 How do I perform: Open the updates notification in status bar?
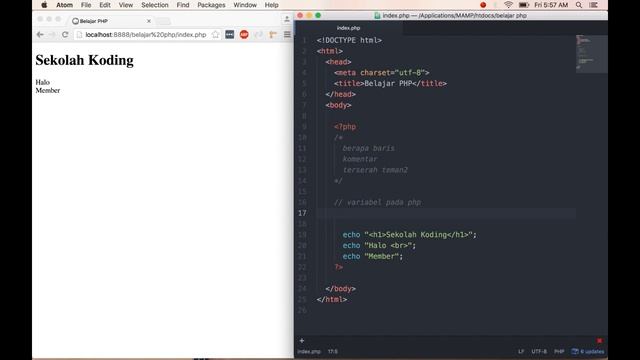coord(588,351)
